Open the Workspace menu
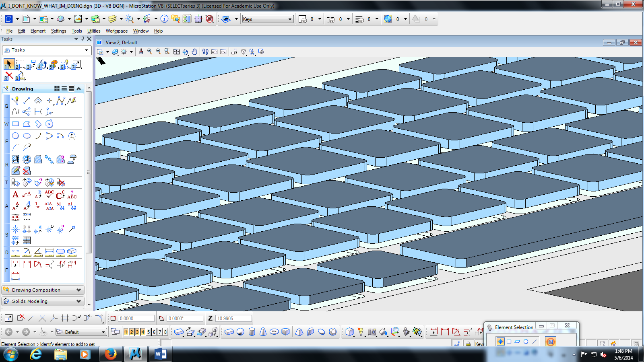This screenshot has height=362, width=644. coord(116,31)
